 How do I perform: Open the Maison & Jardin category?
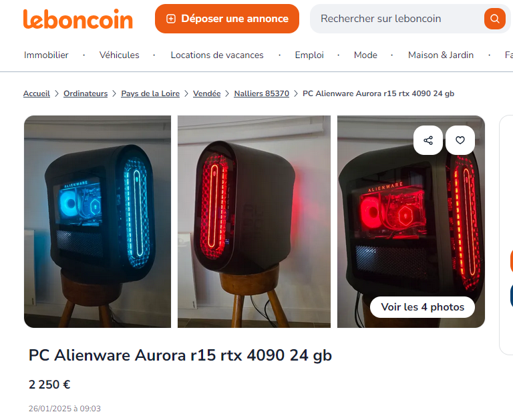441,55
